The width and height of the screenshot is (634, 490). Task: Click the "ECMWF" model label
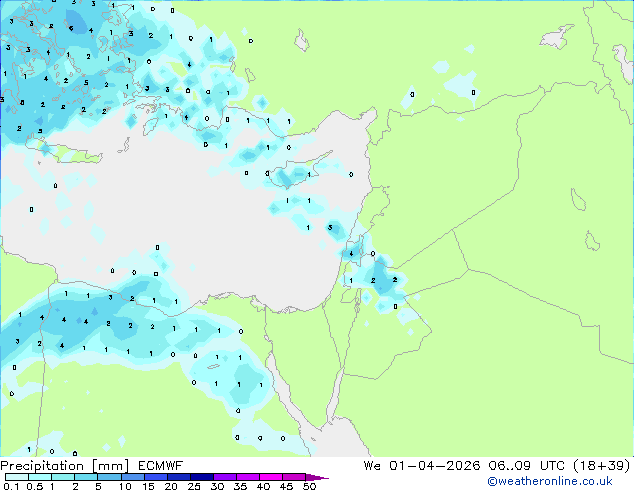[x=161, y=466]
